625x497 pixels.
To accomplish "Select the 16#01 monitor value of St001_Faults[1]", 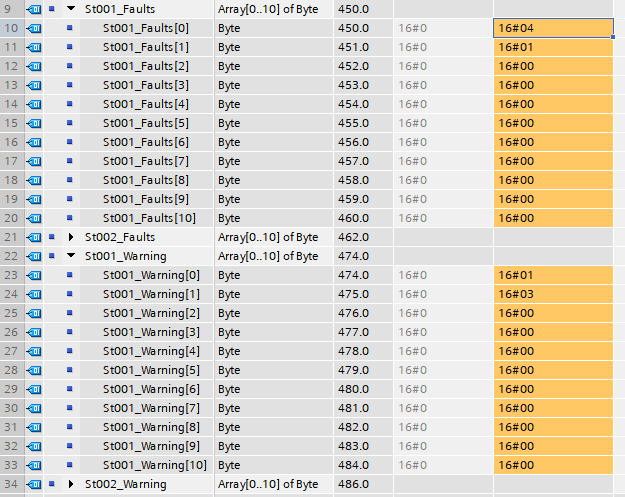I will click(553, 47).
